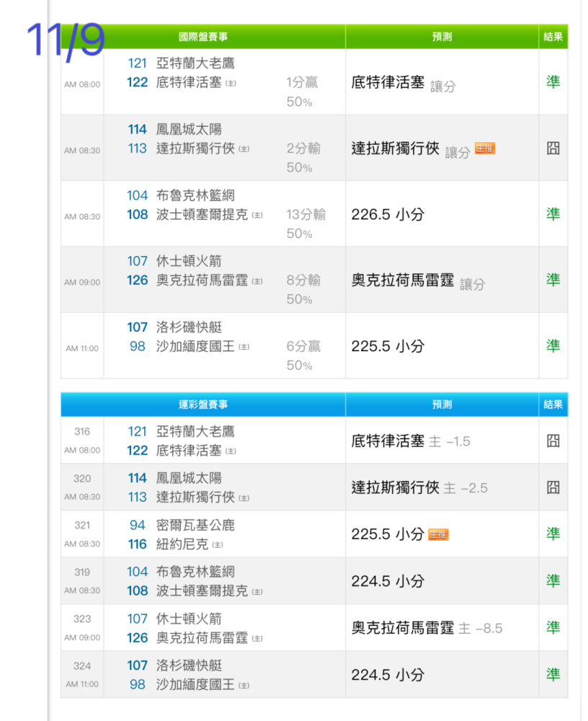Screen dimensions: 588x721
Task: Click the '2分輸' spread result text
Action: pyautogui.click(x=303, y=149)
